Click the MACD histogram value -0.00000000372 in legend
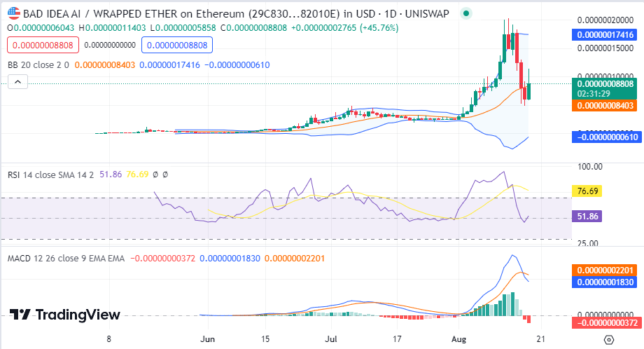Viewport: 644px width, 349px height. point(162,259)
